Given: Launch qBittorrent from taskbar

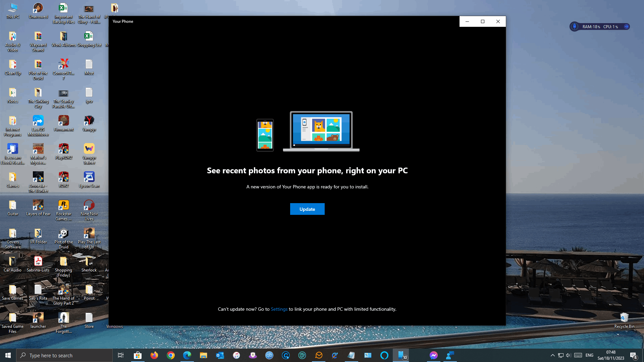Looking at the screenshot, I should tap(269, 355).
